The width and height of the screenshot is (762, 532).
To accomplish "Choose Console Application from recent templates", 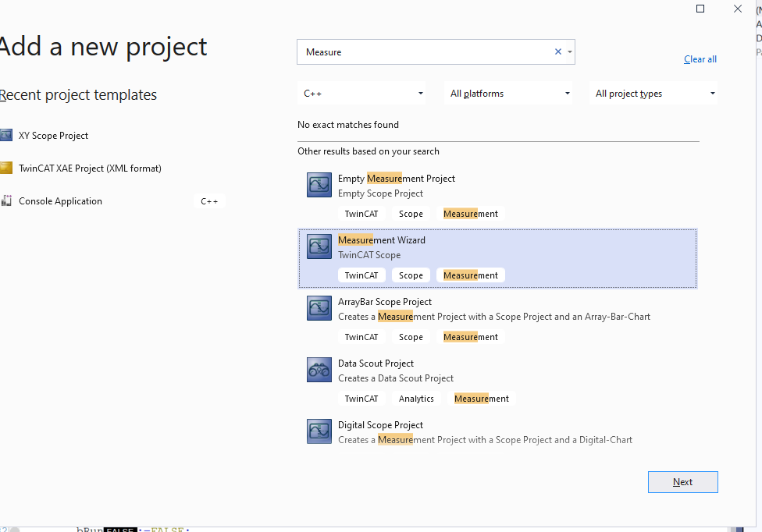I will click(x=60, y=201).
